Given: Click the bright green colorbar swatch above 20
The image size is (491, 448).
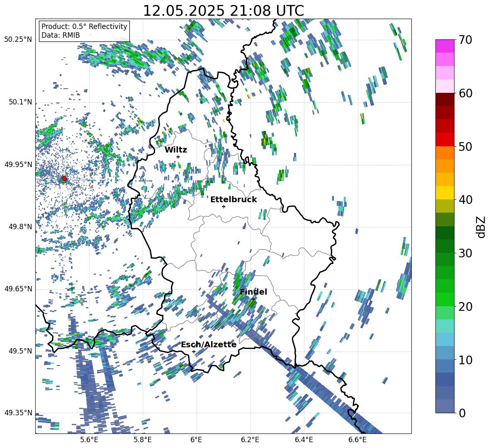Looking at the screenshot, I should tap(445, 299).
